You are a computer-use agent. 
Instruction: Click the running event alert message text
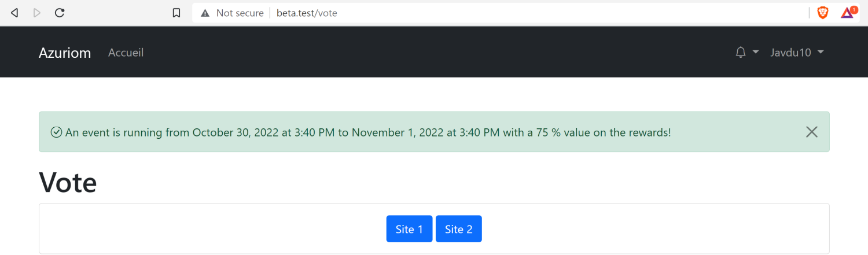368,132
